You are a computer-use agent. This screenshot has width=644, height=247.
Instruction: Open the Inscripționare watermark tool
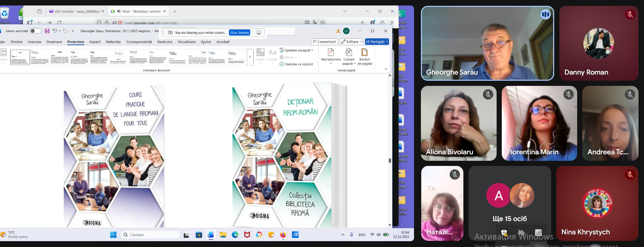(331, 53)
